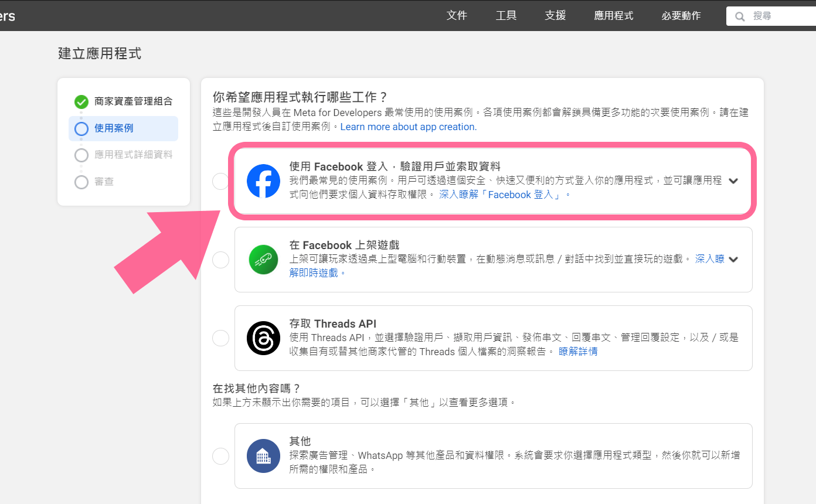Open the 文件 menu
Viewport: 816px width, 504px height.
(x=457, y=16)
